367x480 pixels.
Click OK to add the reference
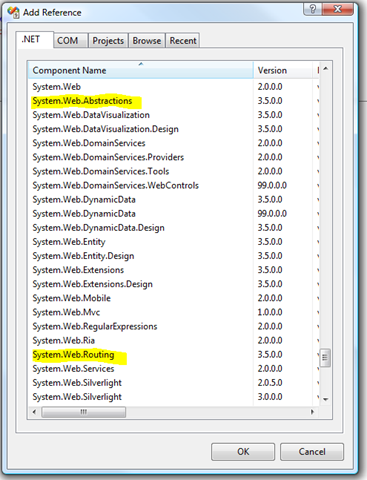pyautogui.click(x=243, y=452)
